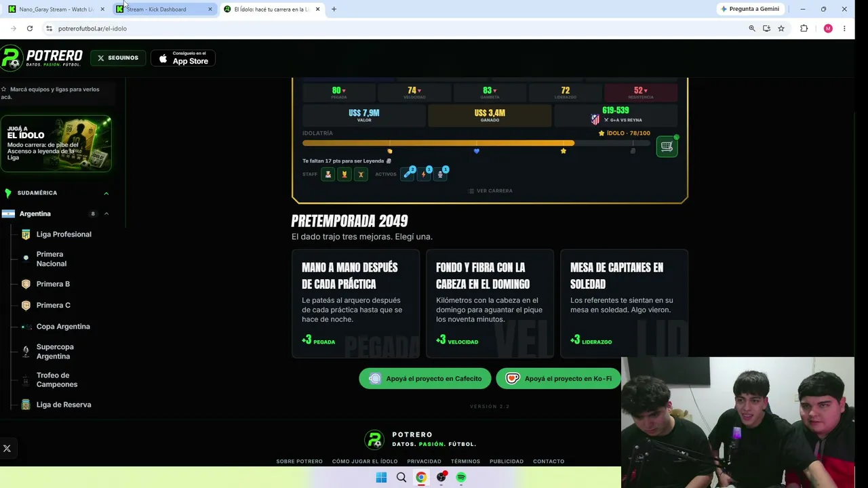Click Pregunta a Gemini button

pos(750,9)
